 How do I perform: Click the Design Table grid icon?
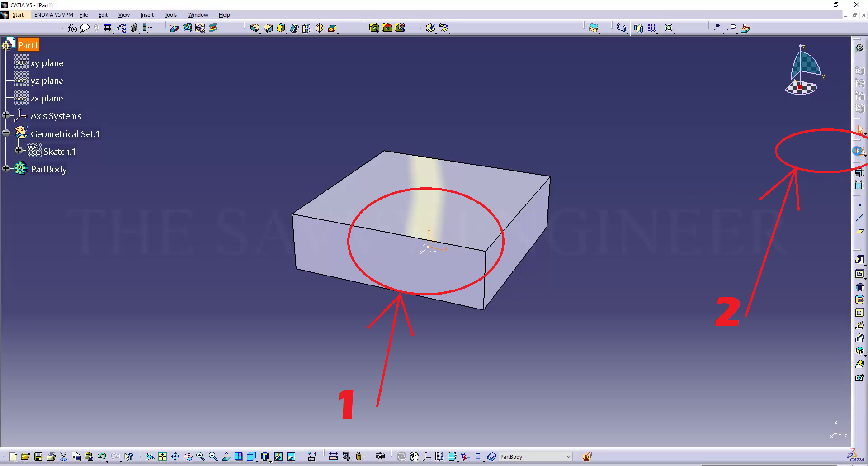[108, 28]
